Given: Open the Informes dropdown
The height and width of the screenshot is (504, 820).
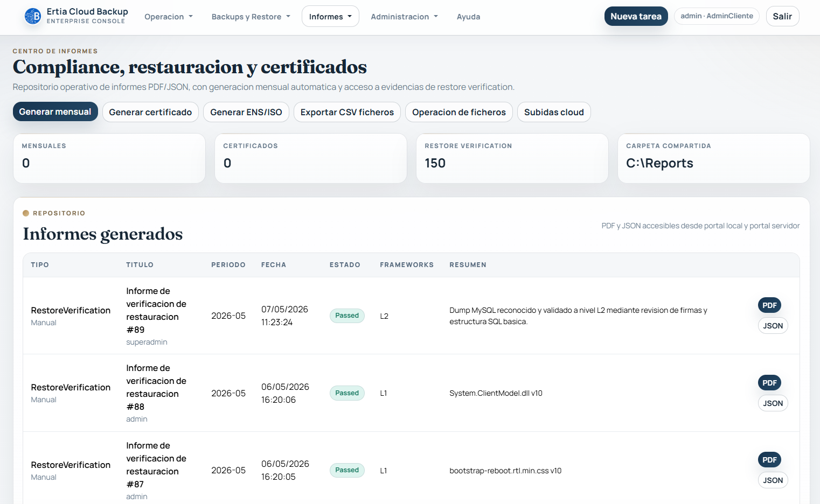Looking at the screenshot, I should click(x=330, y=17).
